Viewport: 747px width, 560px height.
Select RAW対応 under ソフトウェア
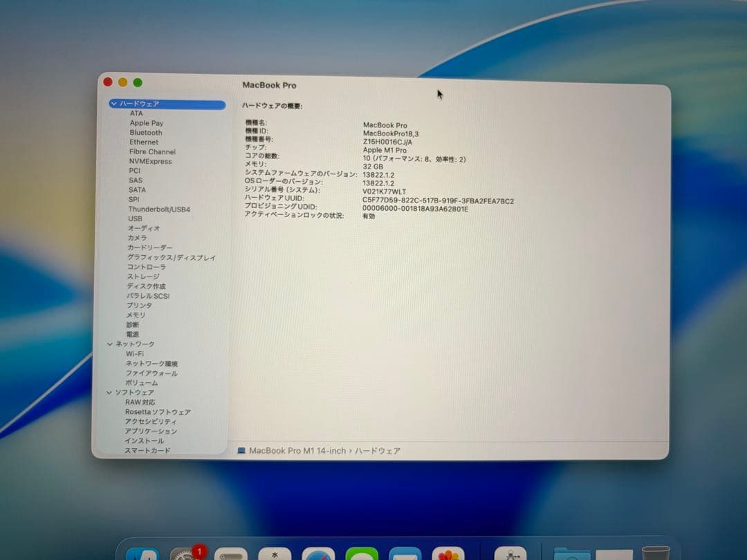(x=140, y=402)
